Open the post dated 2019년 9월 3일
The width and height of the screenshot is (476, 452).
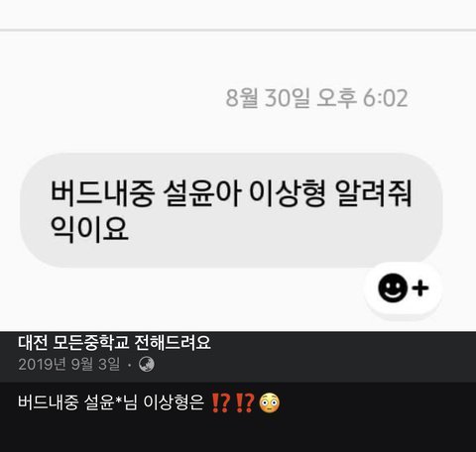pyautogui.click(x=68, y=365)
